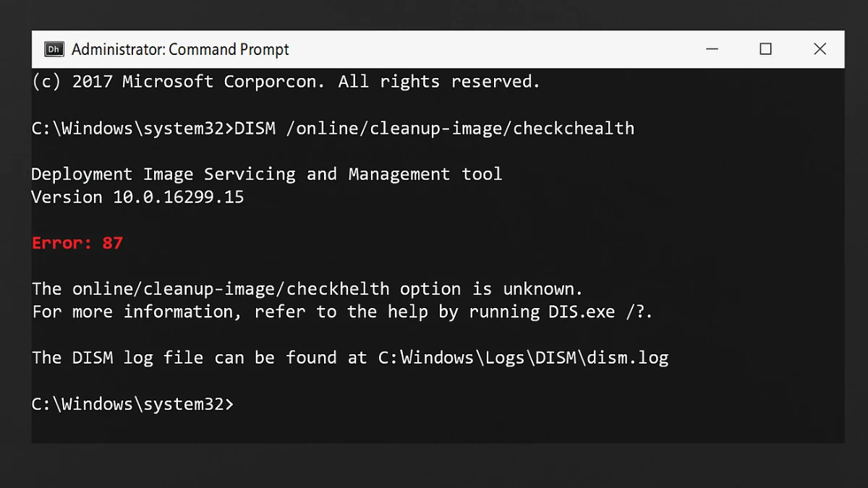Maximize the Command Prompt window
The height and width of the screenshot is (488, 868).
pyautogui.click(x=766, y=48)
